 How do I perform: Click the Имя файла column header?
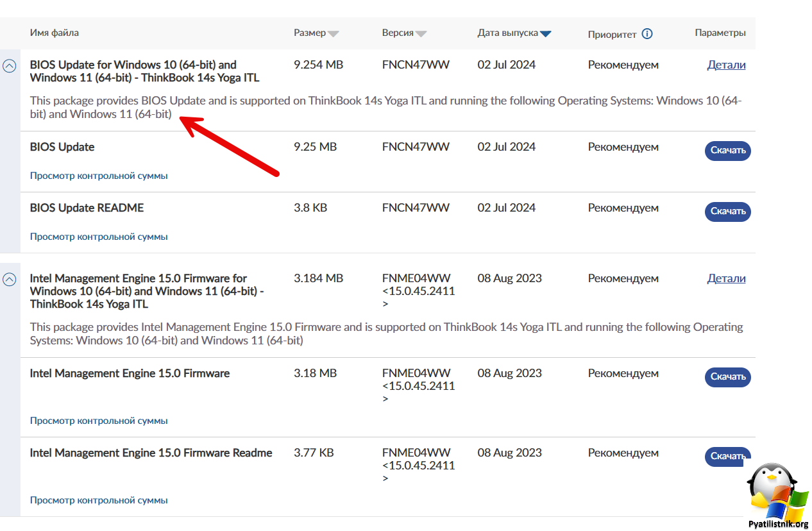click(55, 33)
